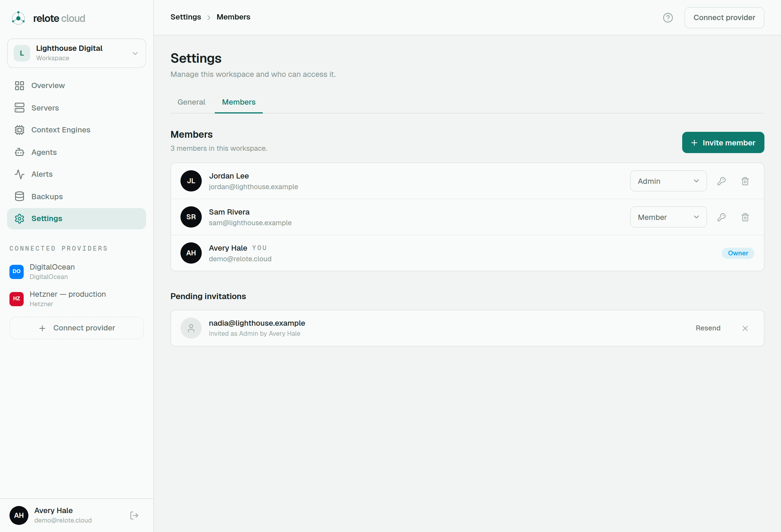
Task: Click jordan@lighthouse.example email text
Action: click(254, 186)
